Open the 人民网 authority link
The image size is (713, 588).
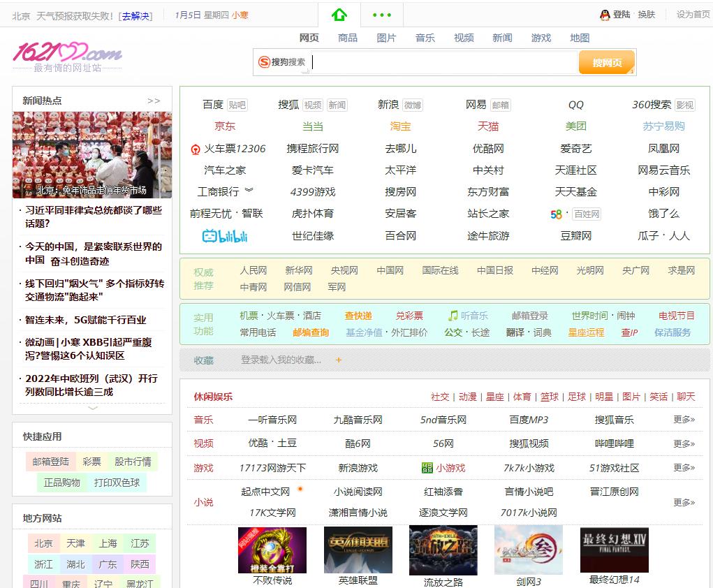click(x=253, y=270)
